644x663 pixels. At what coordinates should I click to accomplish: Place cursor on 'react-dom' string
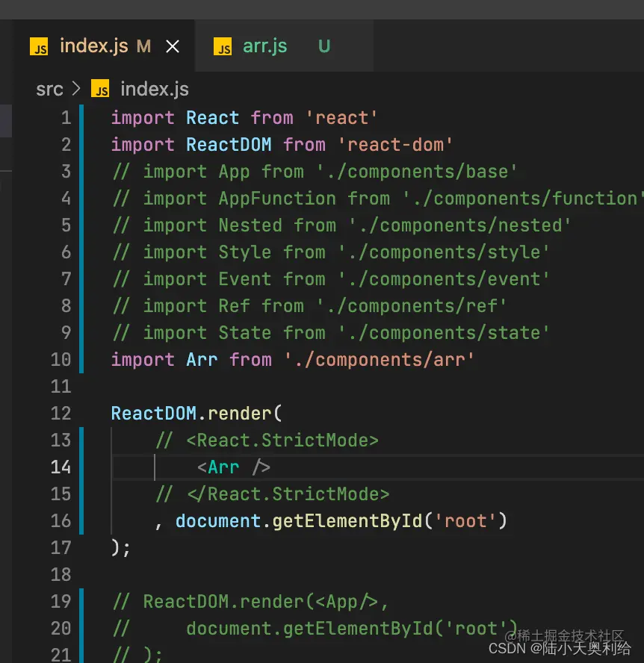click(x=395, y=145)
